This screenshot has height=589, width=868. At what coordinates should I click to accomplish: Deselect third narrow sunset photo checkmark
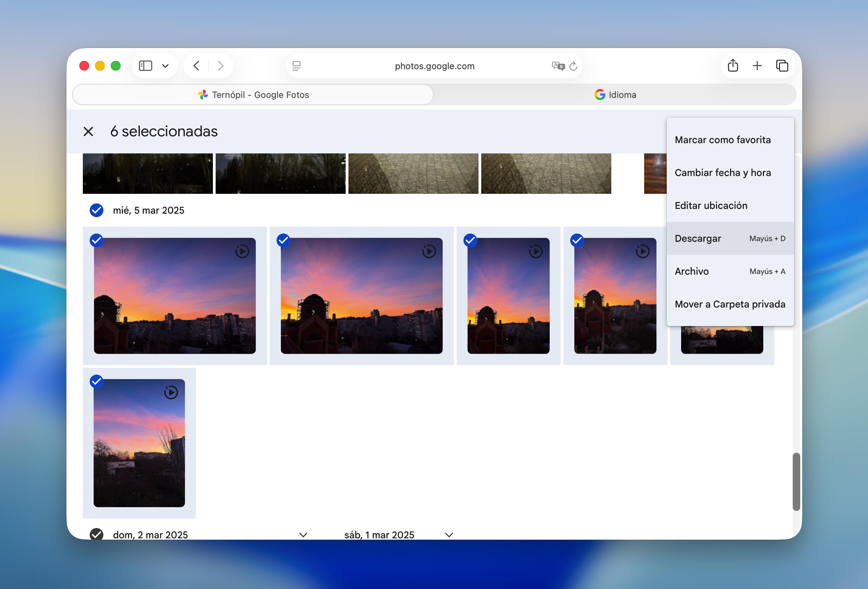(x=470, y=240)
